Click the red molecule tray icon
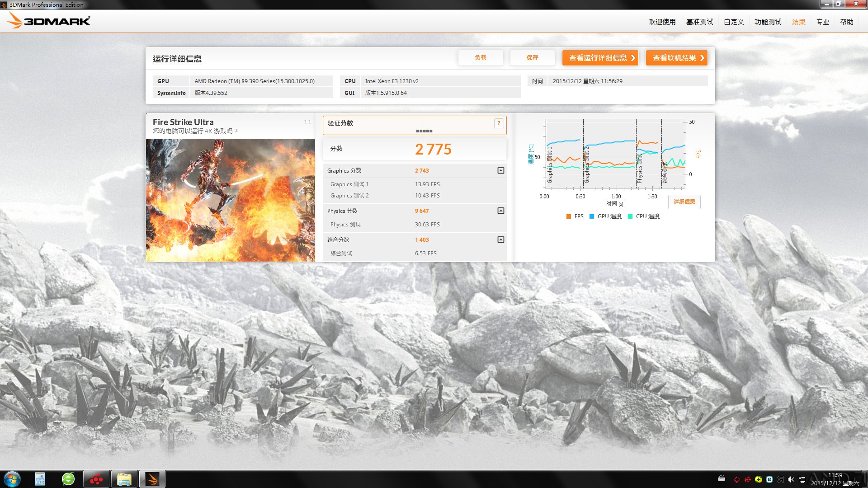The height and width of the screenshot is (488, 868). click(x=748, y=479)
